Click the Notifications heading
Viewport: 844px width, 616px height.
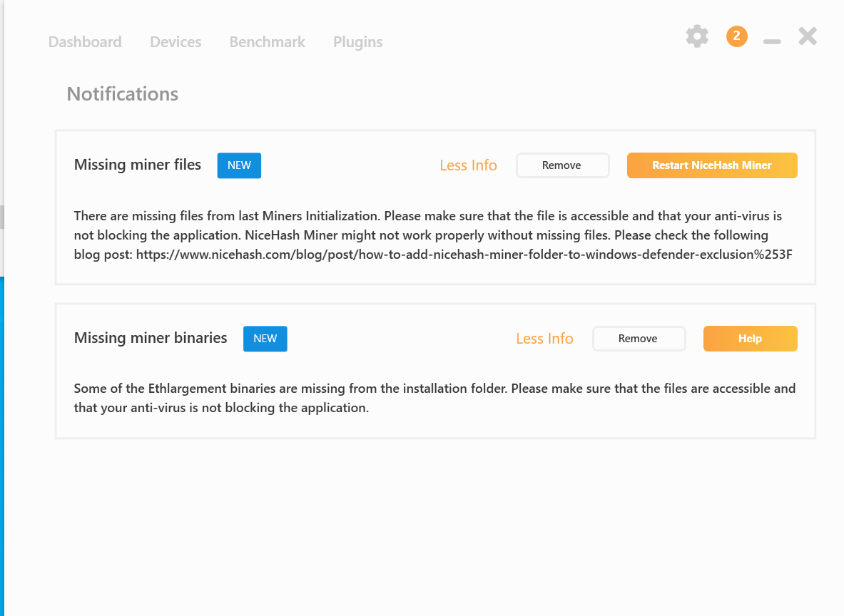click(x=122, y=93)
